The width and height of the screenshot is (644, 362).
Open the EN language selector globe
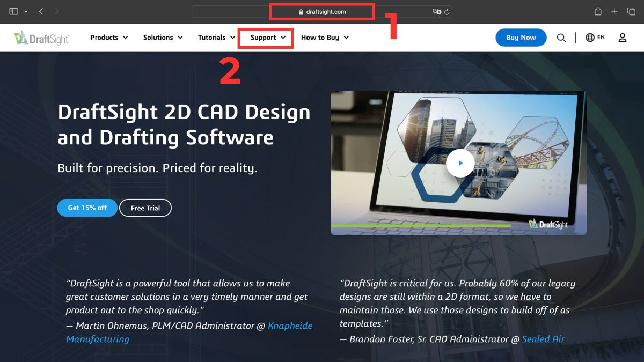point(595,38)
